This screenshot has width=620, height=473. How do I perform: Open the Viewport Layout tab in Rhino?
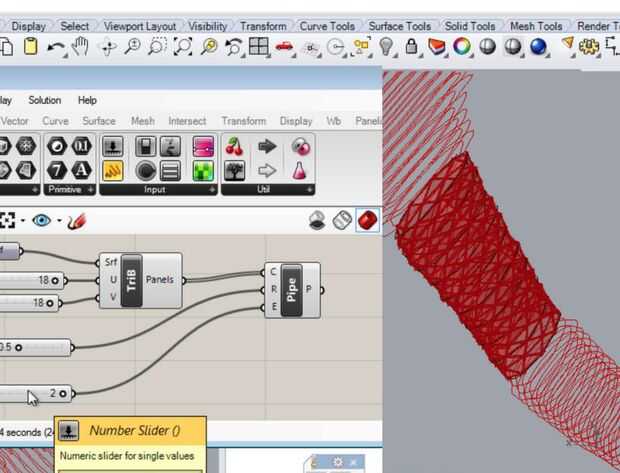coord(140,26)
